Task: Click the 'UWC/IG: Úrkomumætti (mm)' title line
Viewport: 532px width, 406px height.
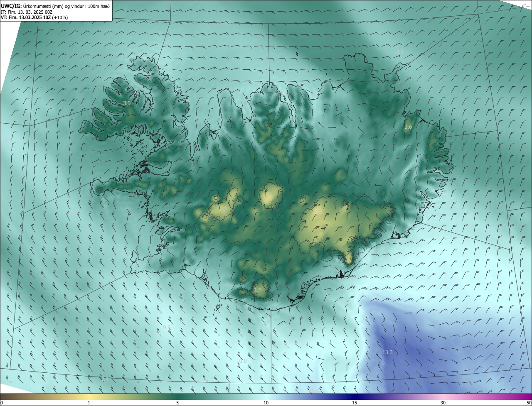Action: click(55, 6)
